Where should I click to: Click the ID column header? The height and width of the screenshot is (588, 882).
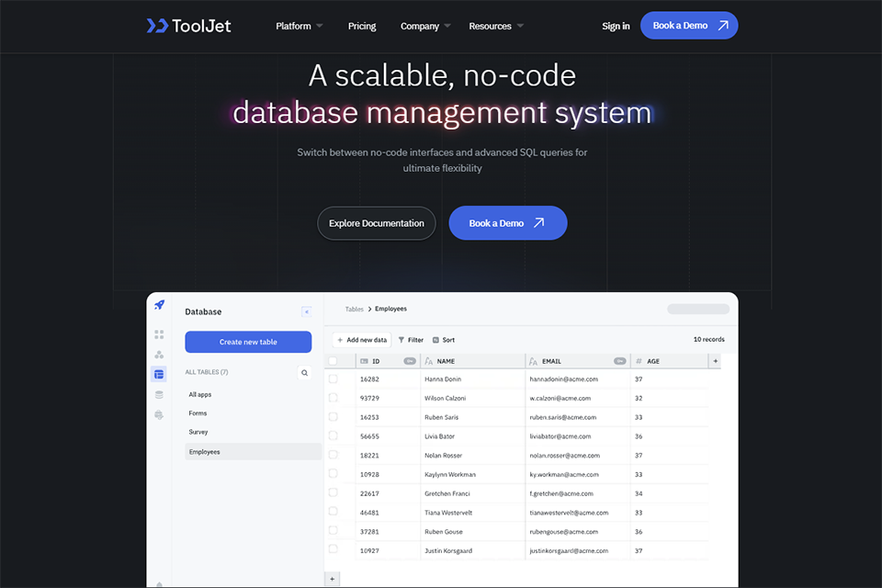[388, 361]
